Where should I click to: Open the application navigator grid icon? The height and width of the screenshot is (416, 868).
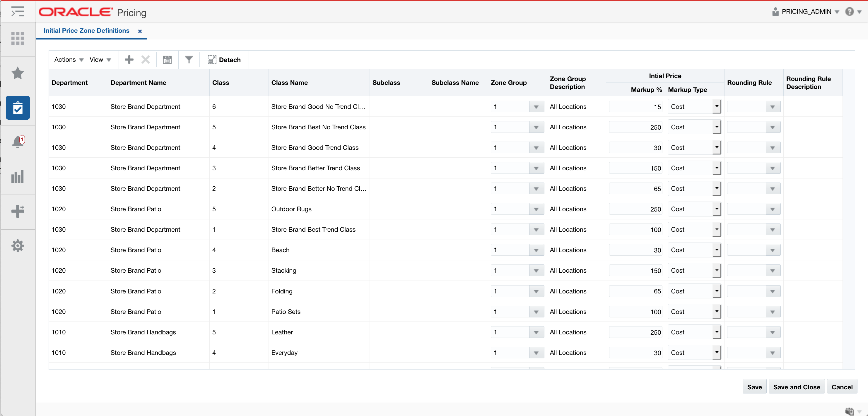[x=18, y=38]
